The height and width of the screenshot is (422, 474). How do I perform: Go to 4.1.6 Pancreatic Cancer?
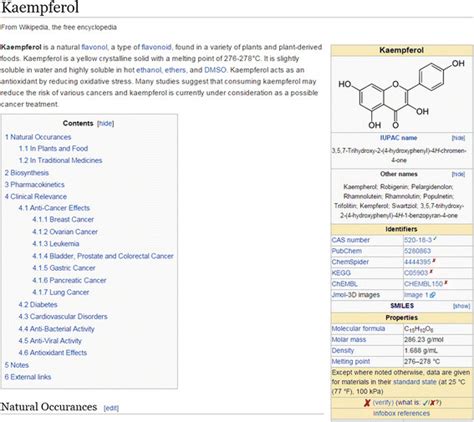[x=69, y=280]
